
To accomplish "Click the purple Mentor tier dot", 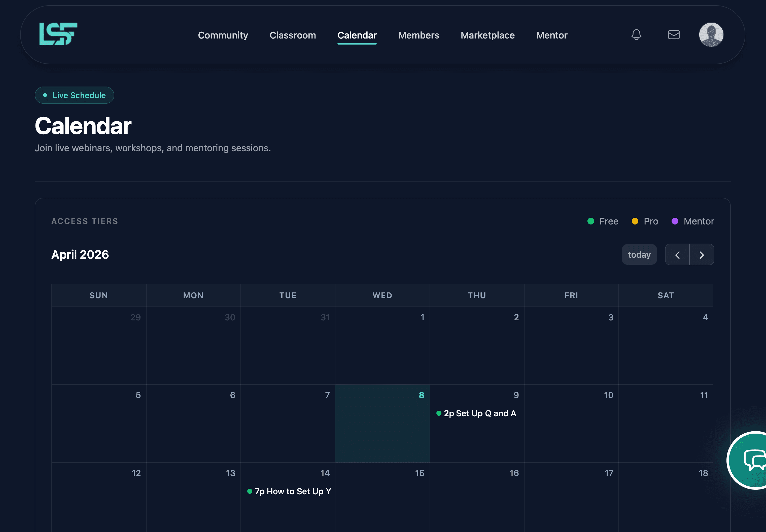I will point(675,221).
